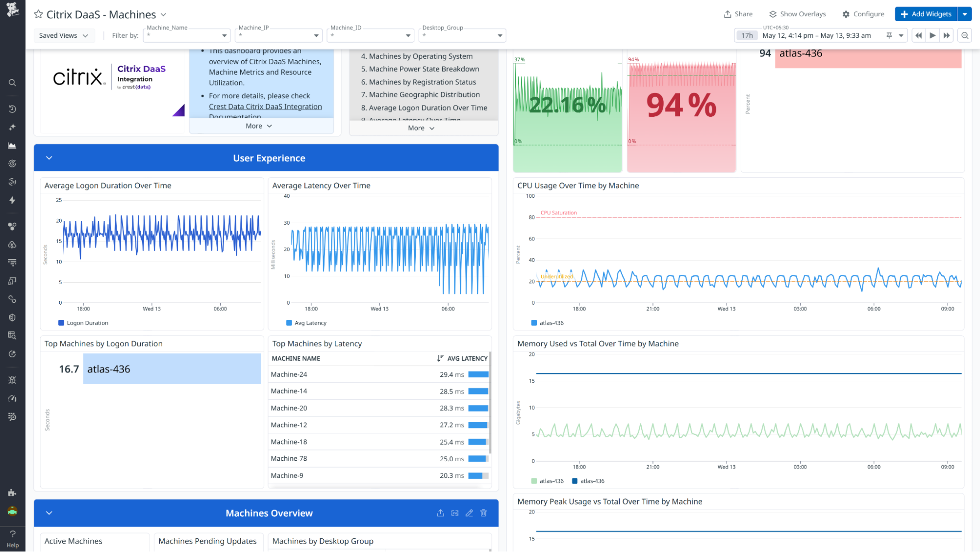Open the arrow dropdown beside Add Widgets
This screenshot has height=552, width=980.
pyautogui.click(x=965, y=14)
